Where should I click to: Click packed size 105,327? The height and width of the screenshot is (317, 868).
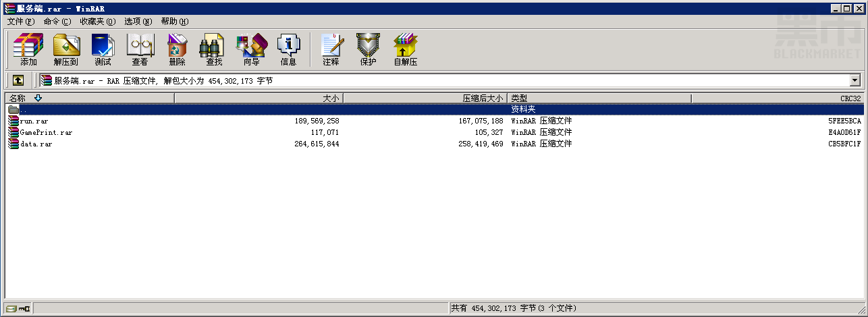coord(489,132)
